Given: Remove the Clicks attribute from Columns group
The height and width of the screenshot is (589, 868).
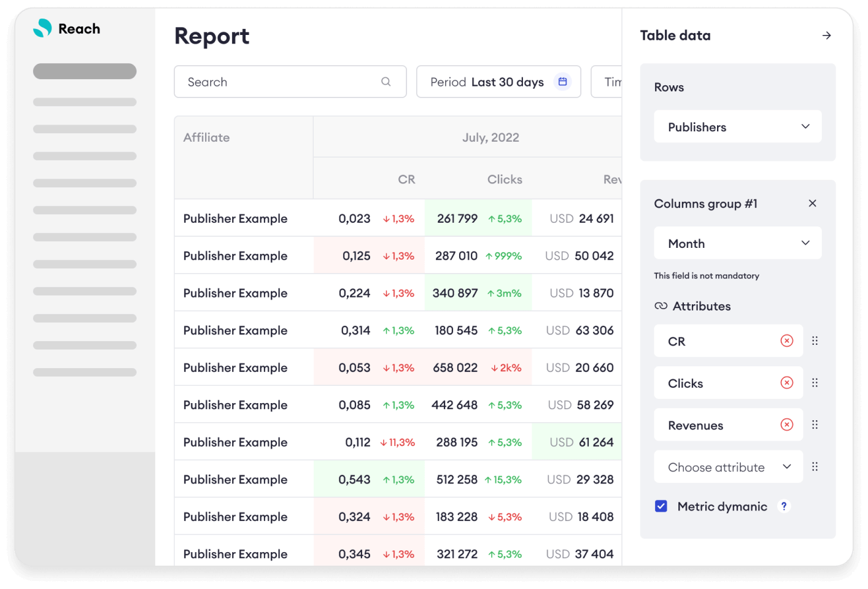Looking at the screenshot, I should pos(786,382).
